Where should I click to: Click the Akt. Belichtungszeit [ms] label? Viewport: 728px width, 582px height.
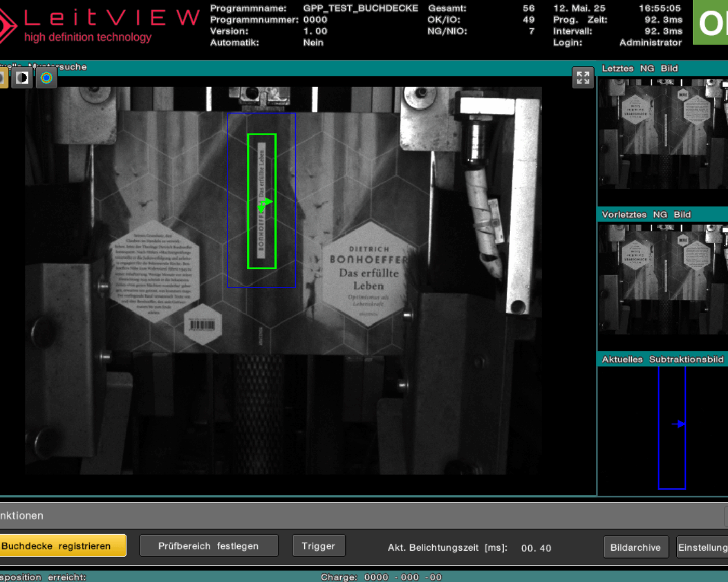coord(448,548)
